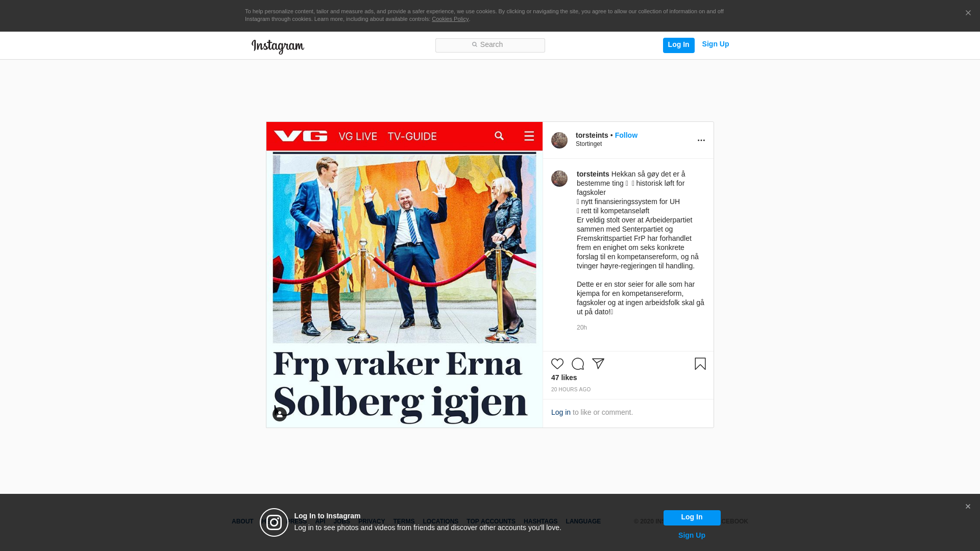Open the Sign Up link in header
This screenshot has height=551, width=980.
tap(715, 44)
